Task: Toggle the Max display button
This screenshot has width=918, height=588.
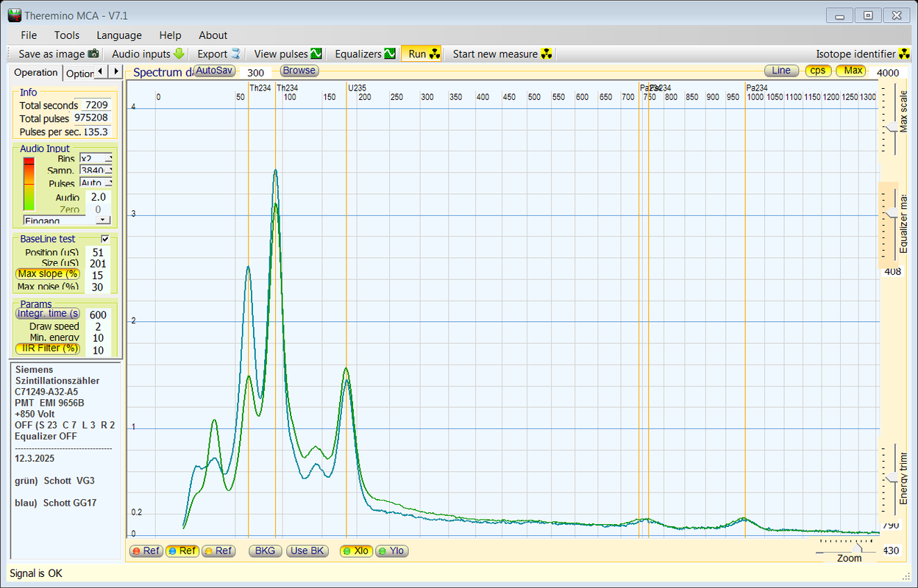Action: coord(853,71)
